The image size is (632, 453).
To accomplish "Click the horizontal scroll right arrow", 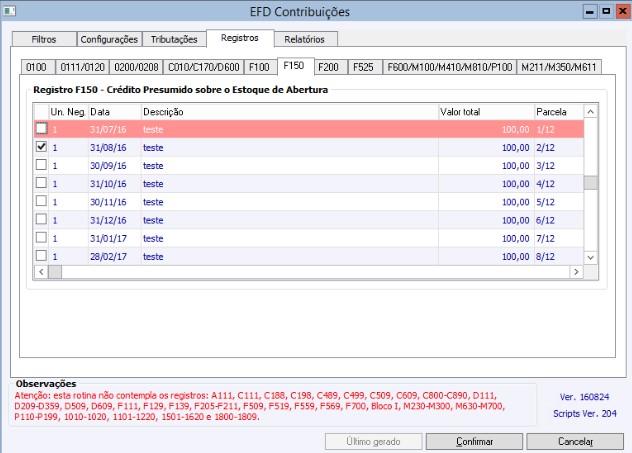I will [576, 272].
